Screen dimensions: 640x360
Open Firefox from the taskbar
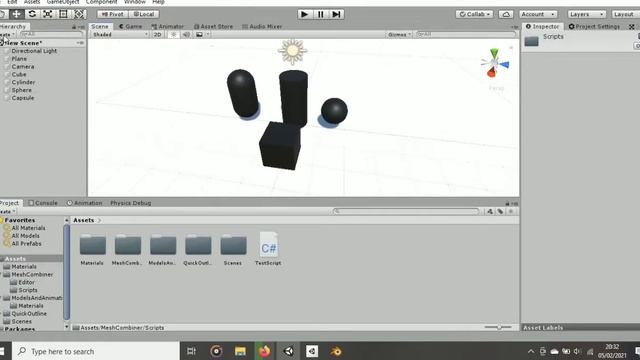[264, 351]
